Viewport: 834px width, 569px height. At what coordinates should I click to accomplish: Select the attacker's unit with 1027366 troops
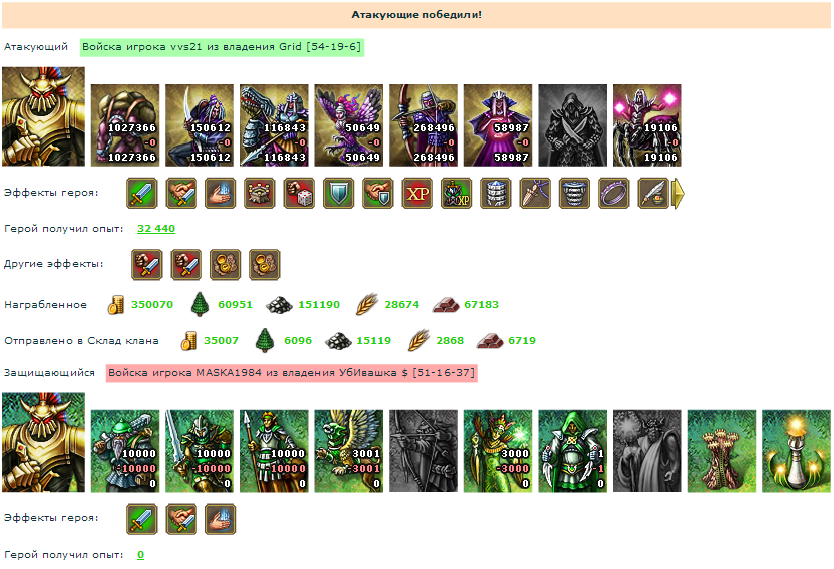pos(125,125)
